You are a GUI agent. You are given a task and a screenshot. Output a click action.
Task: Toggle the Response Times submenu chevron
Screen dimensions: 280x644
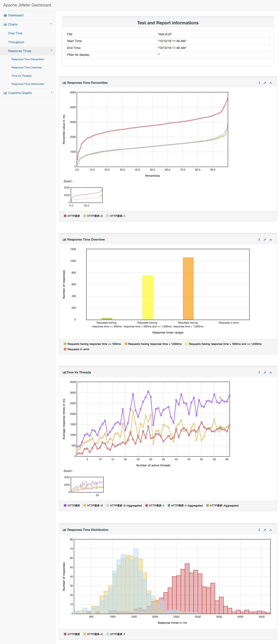coord(52,50)
